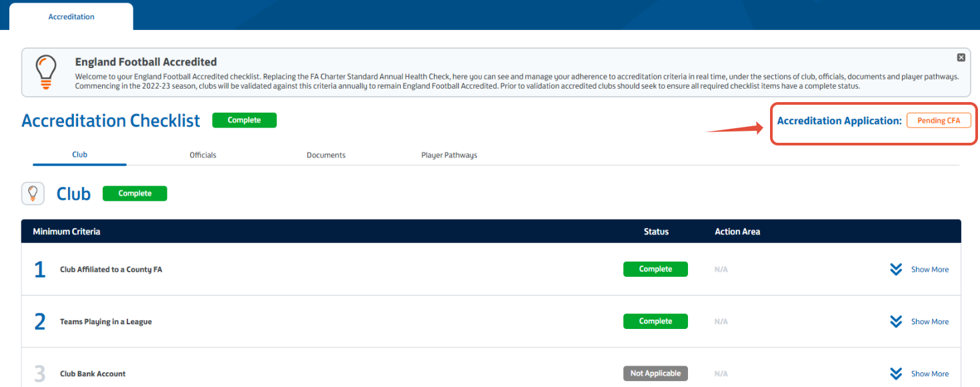The width and height of the screenshot is (980, 387).
Task: Select the Player Pathways tab
Action: (x=449, y=154)
